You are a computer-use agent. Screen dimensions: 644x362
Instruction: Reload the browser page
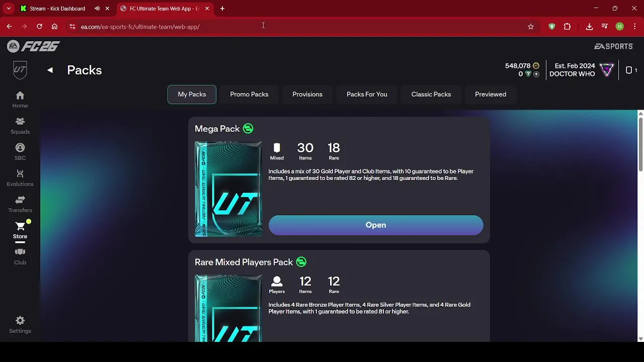39,27
